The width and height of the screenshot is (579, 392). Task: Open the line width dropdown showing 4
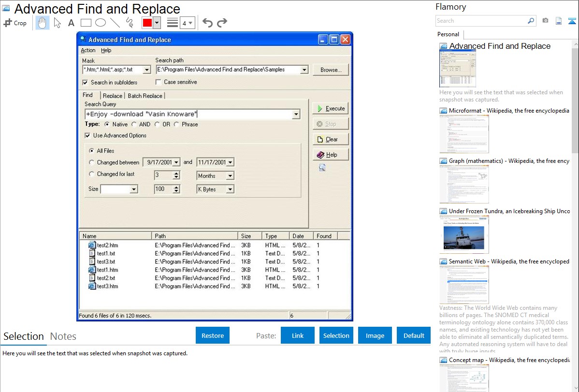(x=188, y=23)
